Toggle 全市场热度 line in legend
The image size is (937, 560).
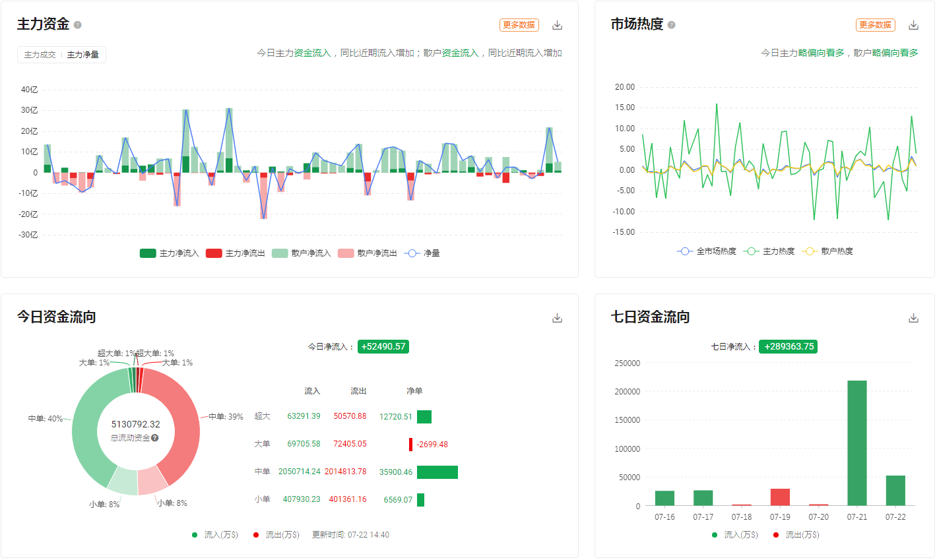(x=707, y=251)
